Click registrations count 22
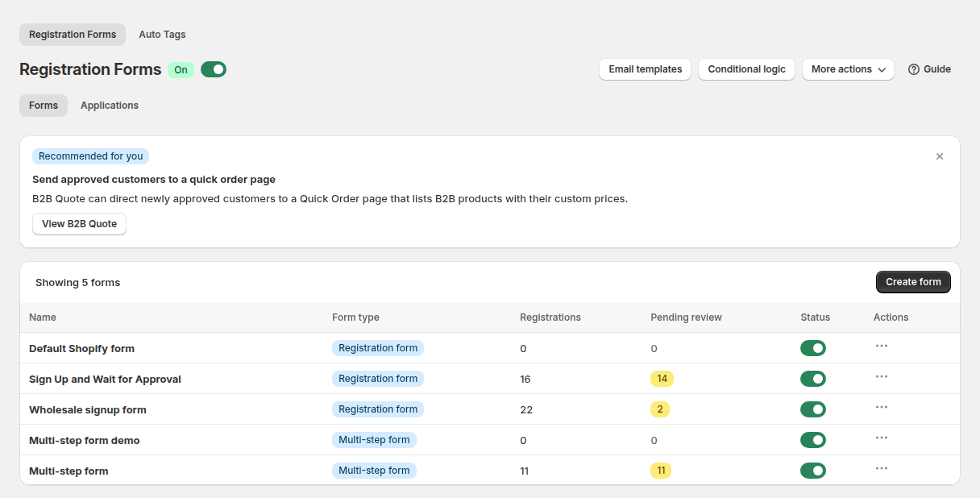This screenshot has height=498, width=980. click(526, 410)
